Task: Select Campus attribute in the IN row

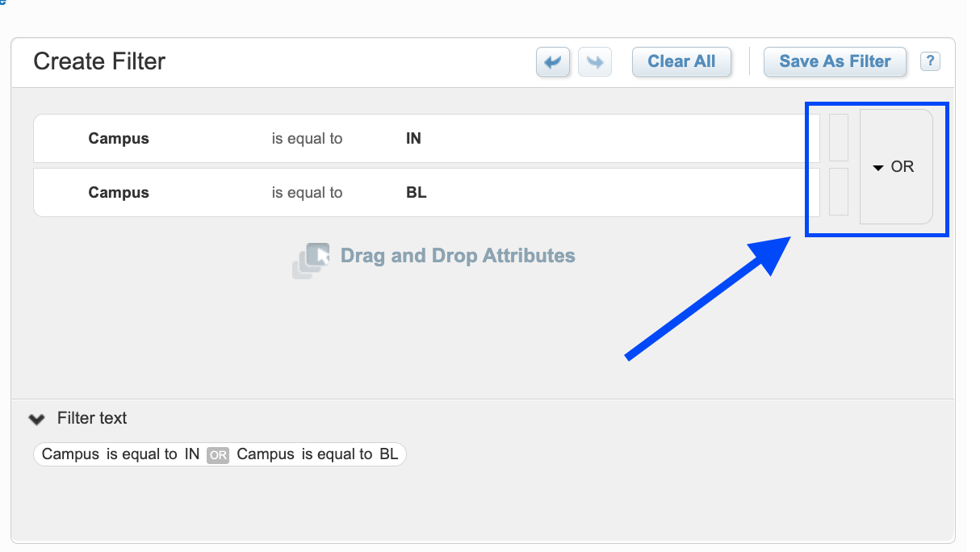Action: tap(119, 139)
